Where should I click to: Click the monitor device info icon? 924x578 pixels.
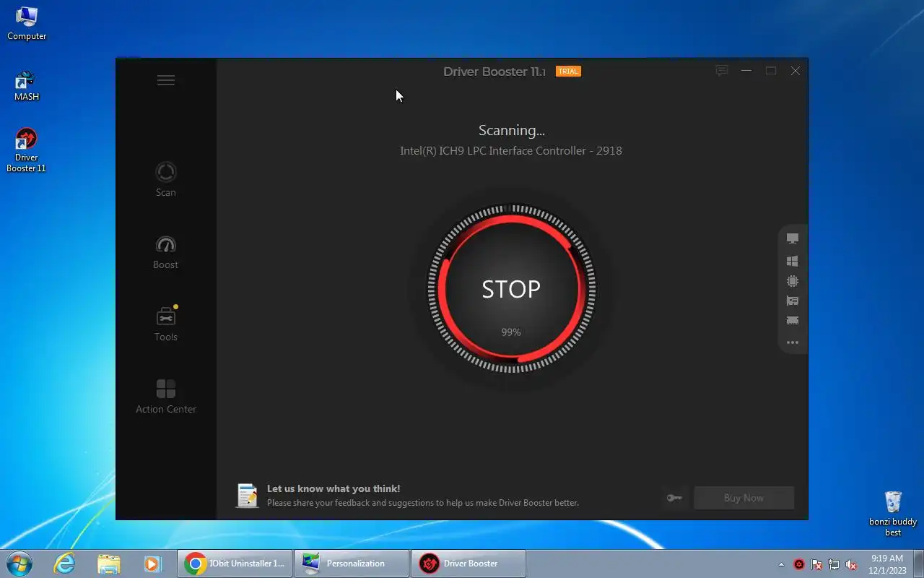pos(793,238)
